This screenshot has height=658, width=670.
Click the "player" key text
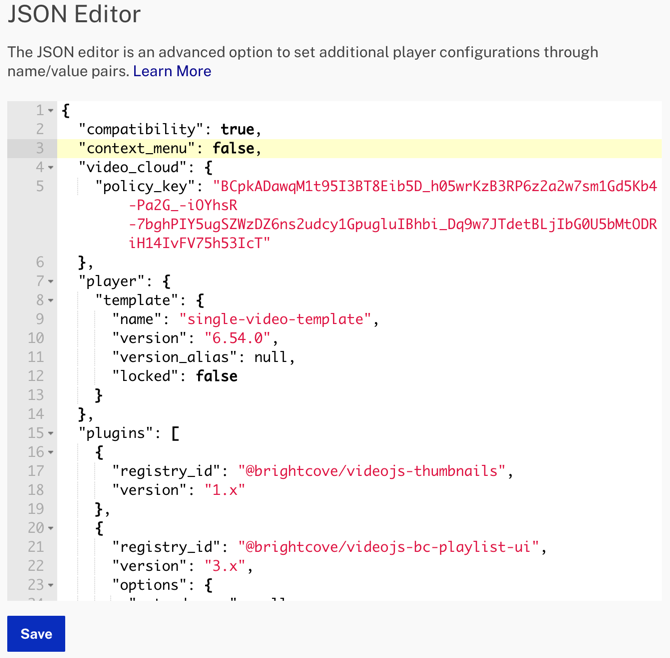tap(112, 281)
